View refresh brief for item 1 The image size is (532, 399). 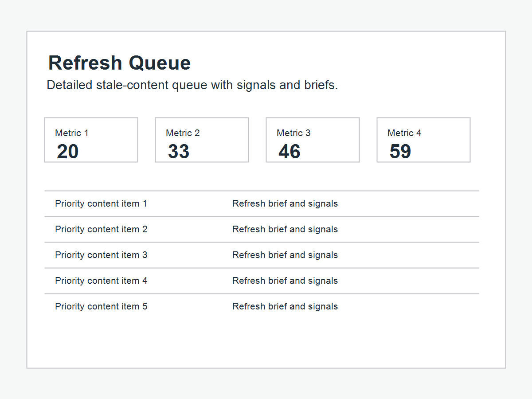(285, 203)
